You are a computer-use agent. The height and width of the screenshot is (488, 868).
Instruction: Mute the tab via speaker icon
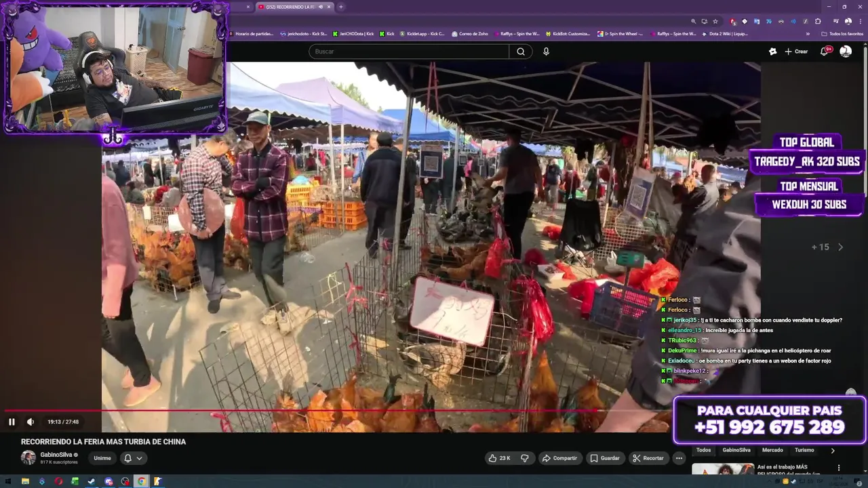[x=320, y=7]
